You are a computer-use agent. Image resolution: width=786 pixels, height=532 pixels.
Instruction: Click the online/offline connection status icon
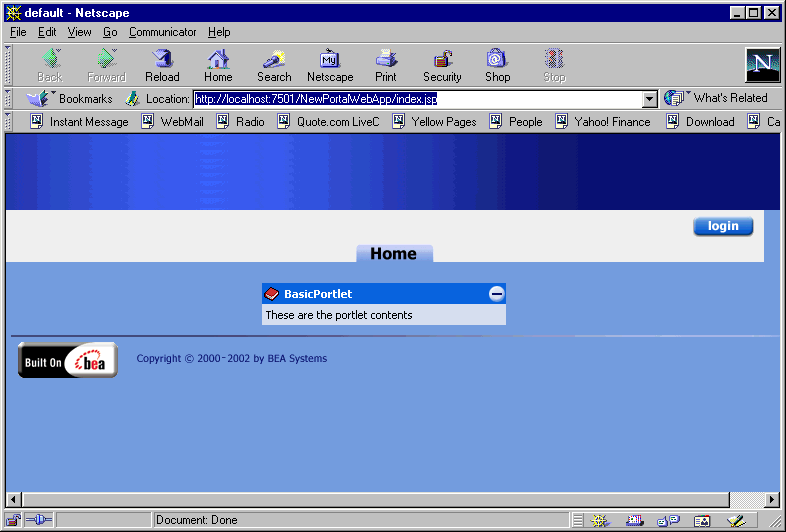point(39,520)
